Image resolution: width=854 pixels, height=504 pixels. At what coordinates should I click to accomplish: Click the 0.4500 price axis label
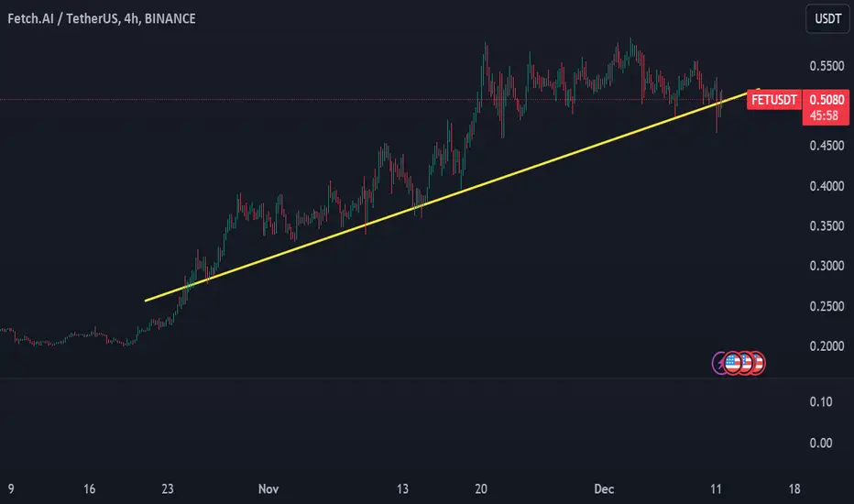(x=827, y=146)
